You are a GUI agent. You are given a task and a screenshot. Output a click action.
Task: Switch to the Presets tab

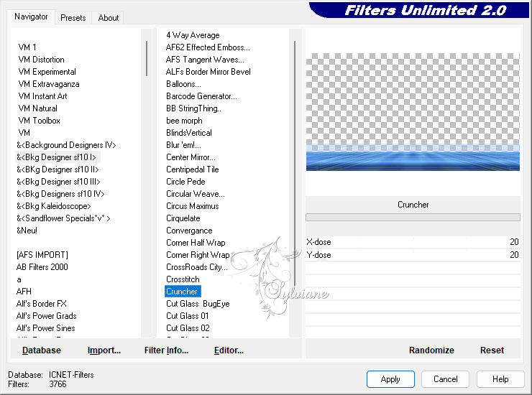click(73, 18)
